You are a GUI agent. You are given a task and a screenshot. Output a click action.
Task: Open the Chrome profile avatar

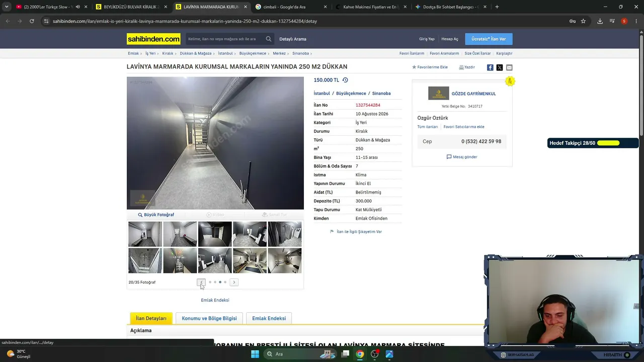coord(624,21)
